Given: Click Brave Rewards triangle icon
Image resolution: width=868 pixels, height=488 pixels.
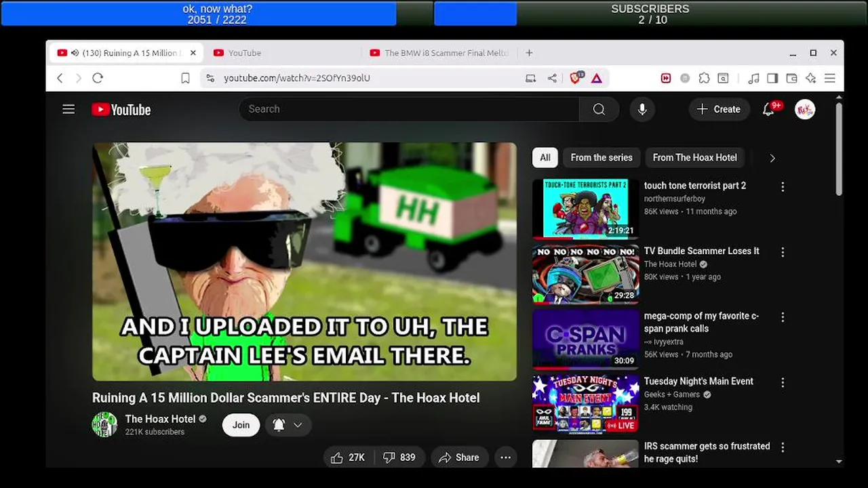Looking at the screenshot, I should pos(597,78).
